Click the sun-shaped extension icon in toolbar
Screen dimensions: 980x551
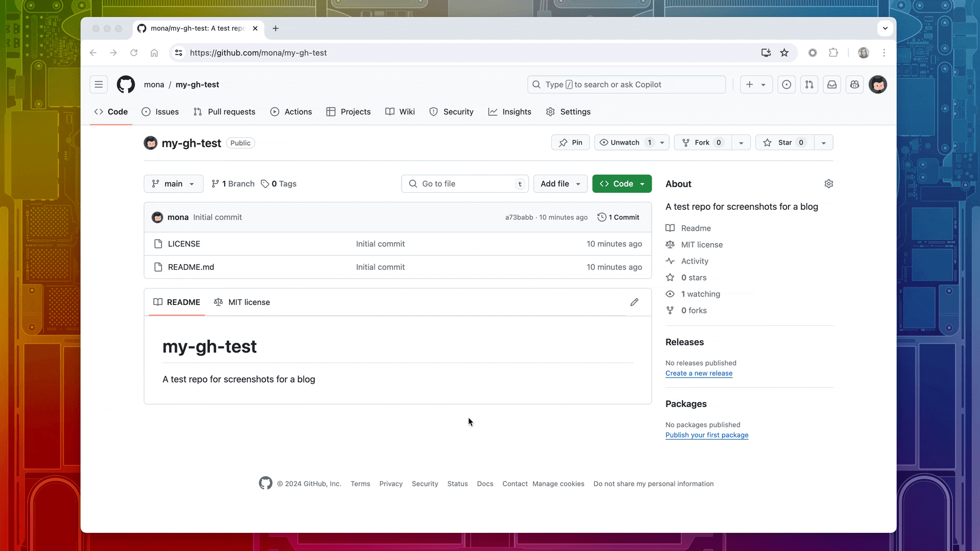coord(813,53)
